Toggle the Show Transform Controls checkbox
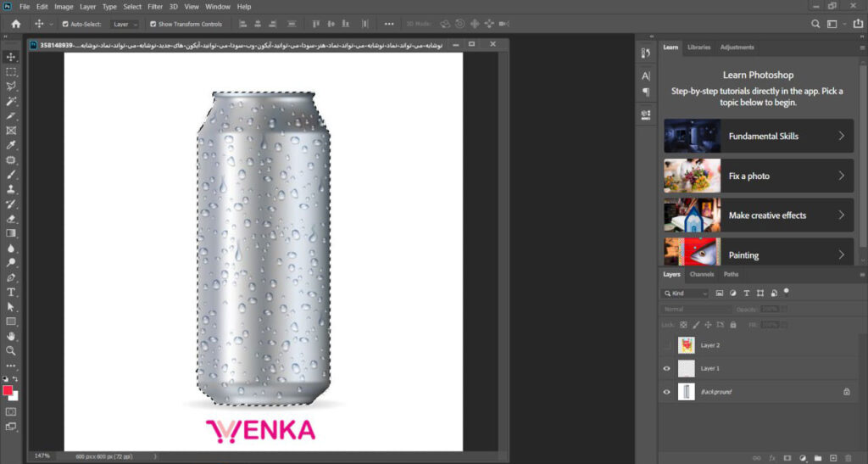Viewport: 868px width, 464px height. pos(153,25)
